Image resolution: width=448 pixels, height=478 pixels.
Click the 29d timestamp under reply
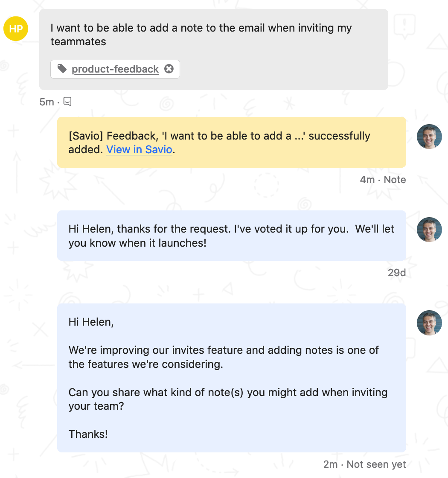click(x=397, y=273)
